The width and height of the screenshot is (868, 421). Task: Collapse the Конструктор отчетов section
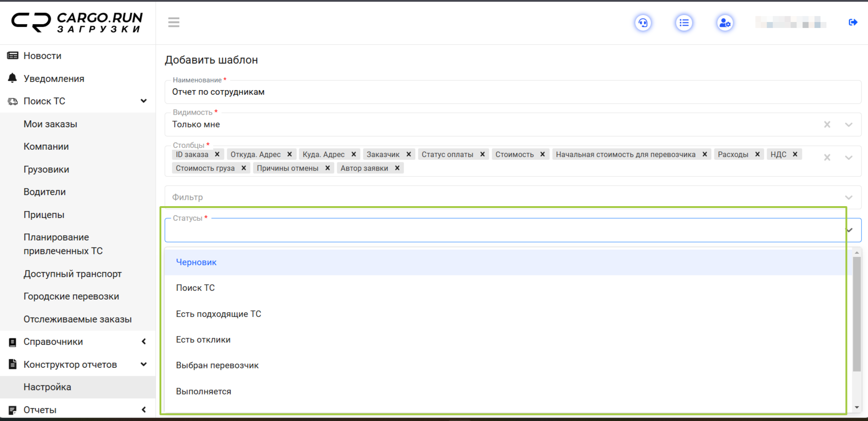143,365
